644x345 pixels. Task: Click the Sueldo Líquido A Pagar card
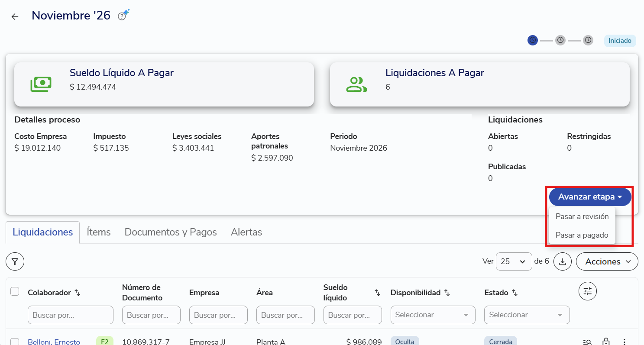coord(164,84)
